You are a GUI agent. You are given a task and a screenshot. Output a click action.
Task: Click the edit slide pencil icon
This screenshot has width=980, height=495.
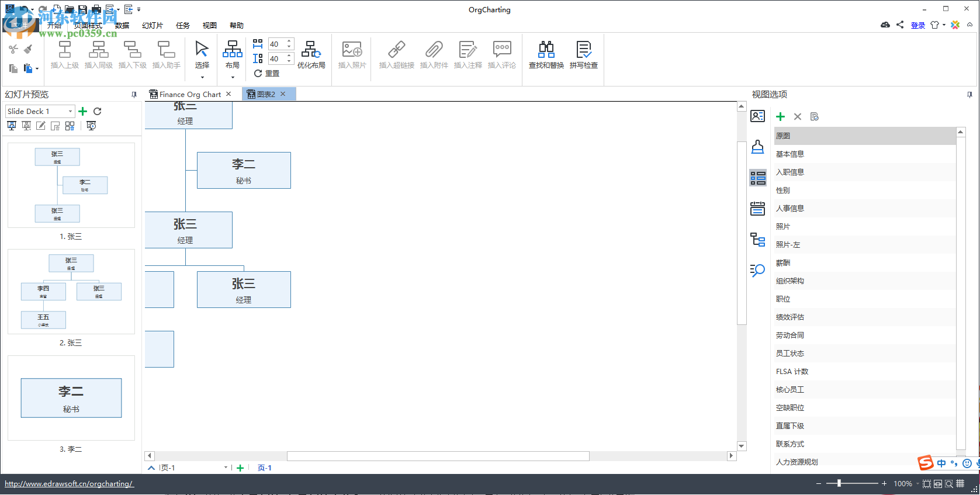[x=41, y=126]
